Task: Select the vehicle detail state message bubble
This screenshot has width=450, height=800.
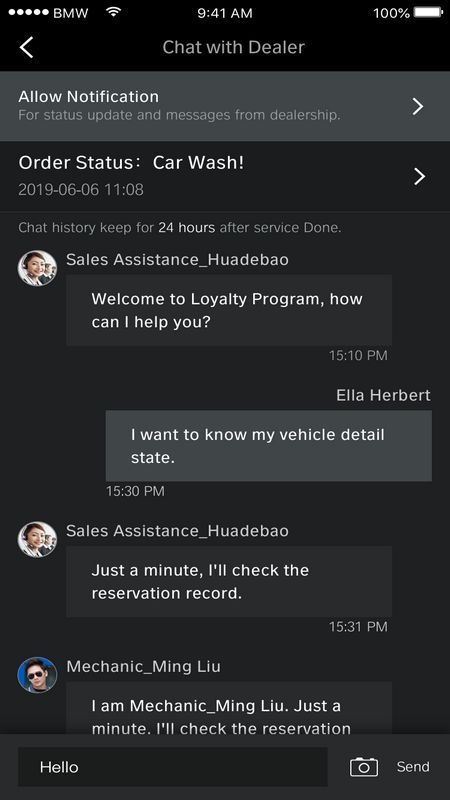Action: [x=268, y=446]
